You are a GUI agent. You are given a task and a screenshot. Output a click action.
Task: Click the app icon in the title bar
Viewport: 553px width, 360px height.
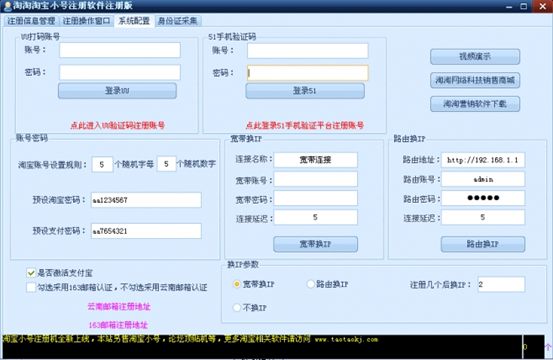pyautogui.click(x=7, y=6)
